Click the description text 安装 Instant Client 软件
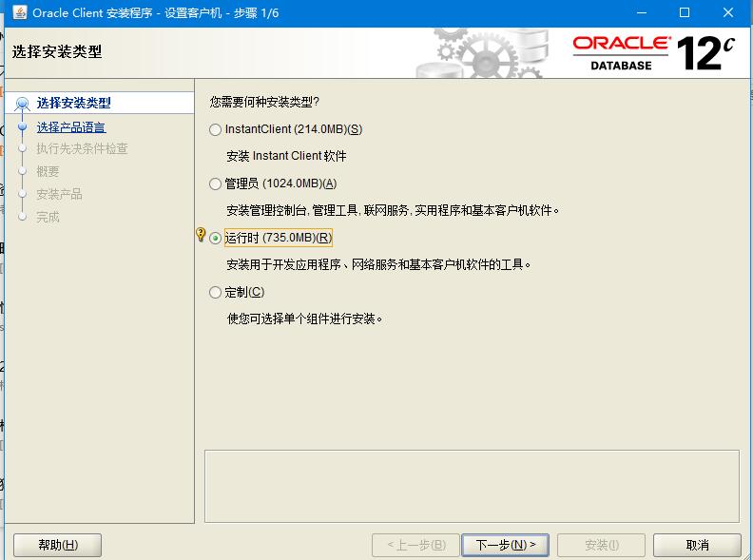Screen dimensions: 753x560 pyautogui.click(x=286, y=156)
